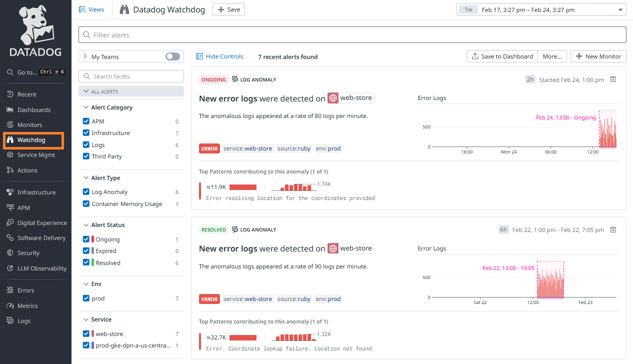Click the Search facets field
Image resolution: width=633 pixels, height=364 pixels.
131,76
